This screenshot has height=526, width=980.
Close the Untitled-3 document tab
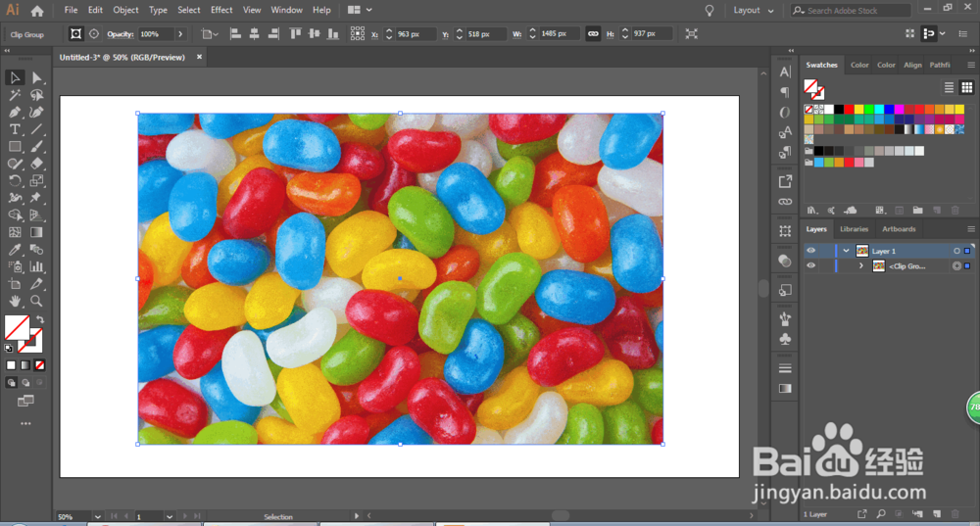(199, 57)
